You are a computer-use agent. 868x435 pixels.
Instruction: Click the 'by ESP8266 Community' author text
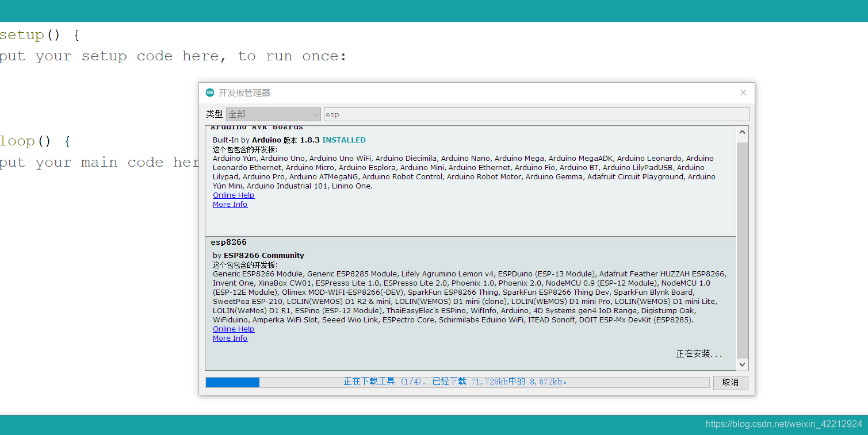tap(258, 256)
